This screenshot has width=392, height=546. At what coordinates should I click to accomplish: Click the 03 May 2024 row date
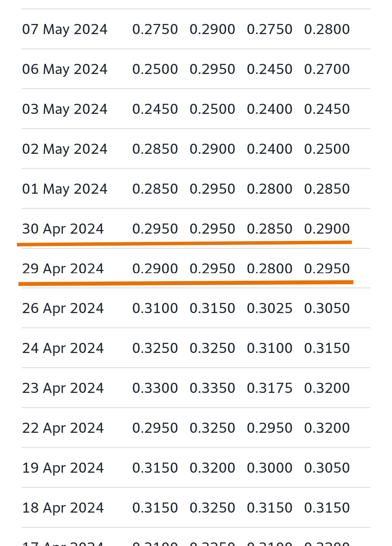(65, 109)
